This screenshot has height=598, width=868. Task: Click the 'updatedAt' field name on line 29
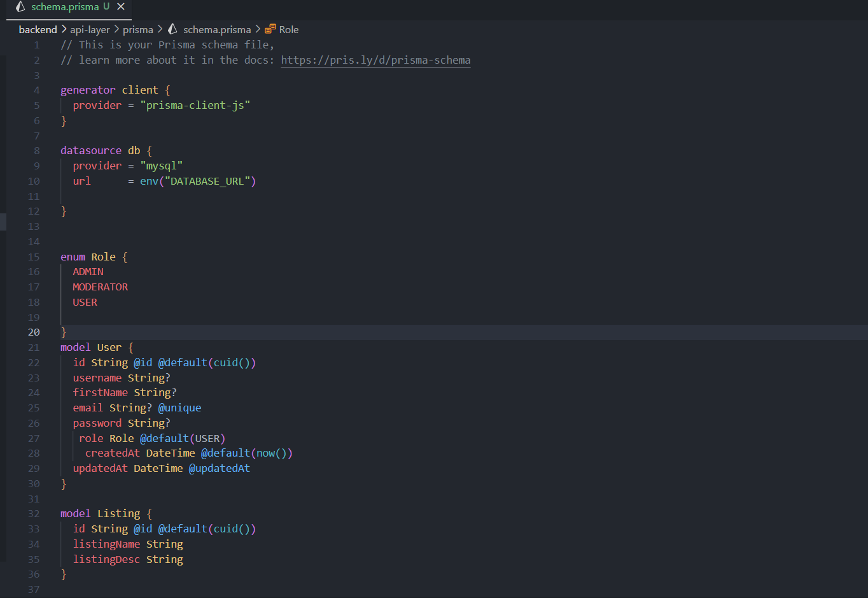101,469
